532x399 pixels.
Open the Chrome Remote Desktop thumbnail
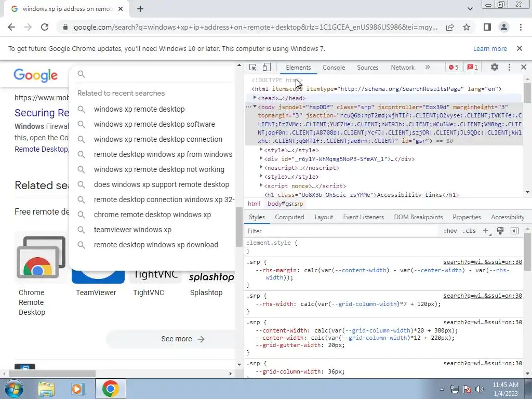pyautogui.click(x=41, y=257)
